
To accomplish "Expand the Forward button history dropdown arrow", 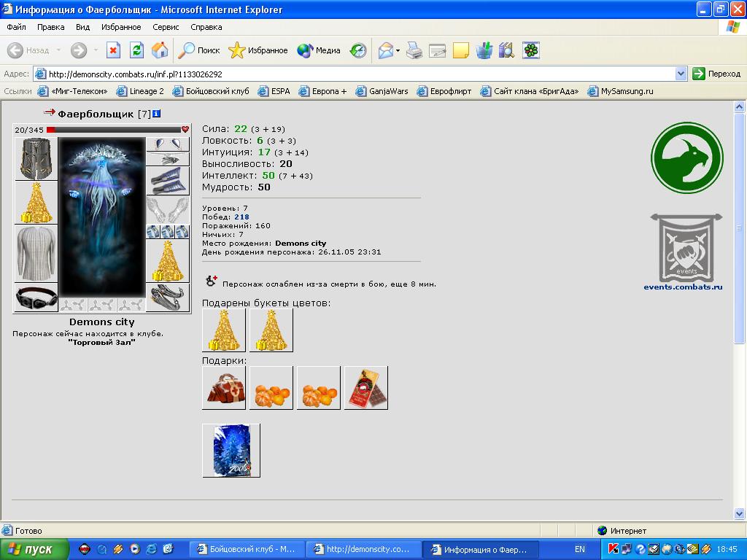I will (96, 50).
